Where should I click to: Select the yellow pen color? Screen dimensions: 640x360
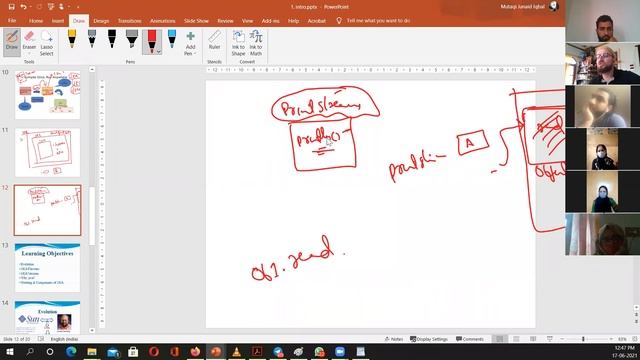72,39
